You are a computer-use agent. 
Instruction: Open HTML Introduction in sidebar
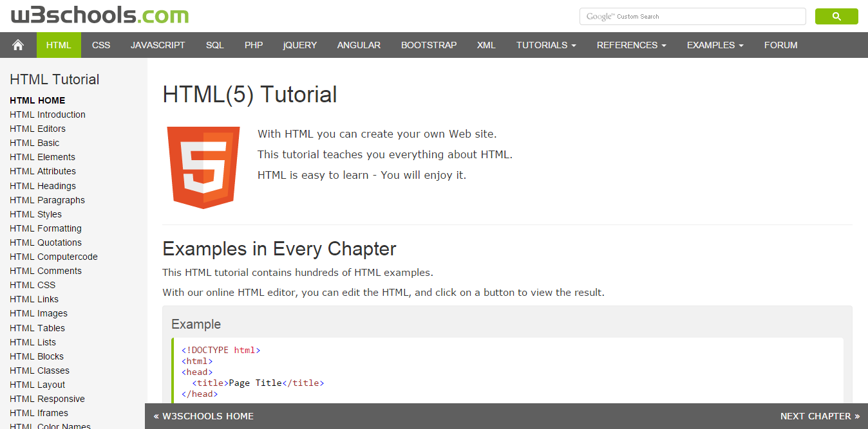coord(48,114)
